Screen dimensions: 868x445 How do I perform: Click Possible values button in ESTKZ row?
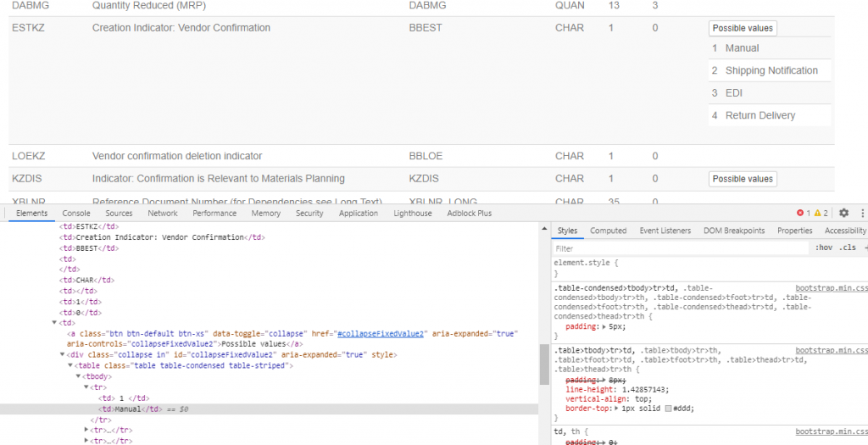coord(743,28)
